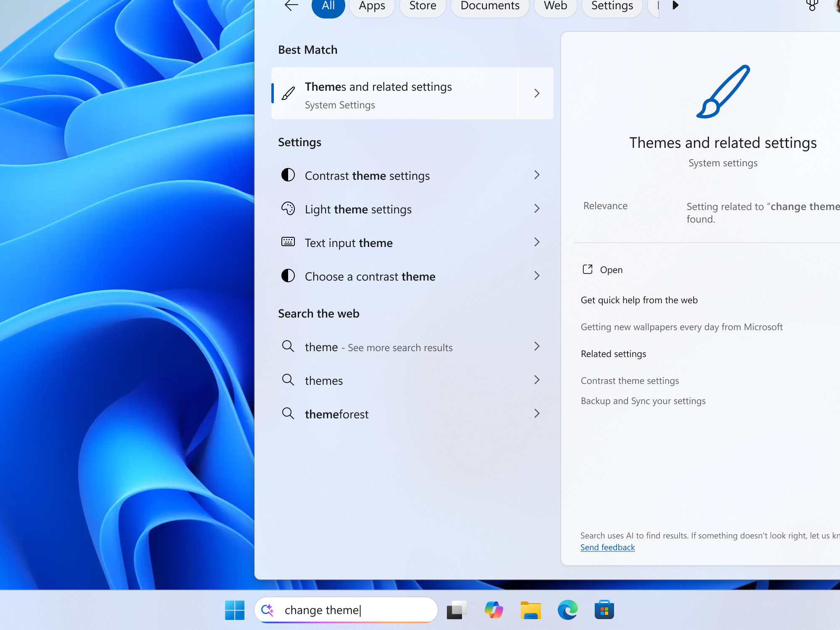Click the search box containing change theme
The width and height of the screenshot is (840, 630).
(x=346, y=610)
